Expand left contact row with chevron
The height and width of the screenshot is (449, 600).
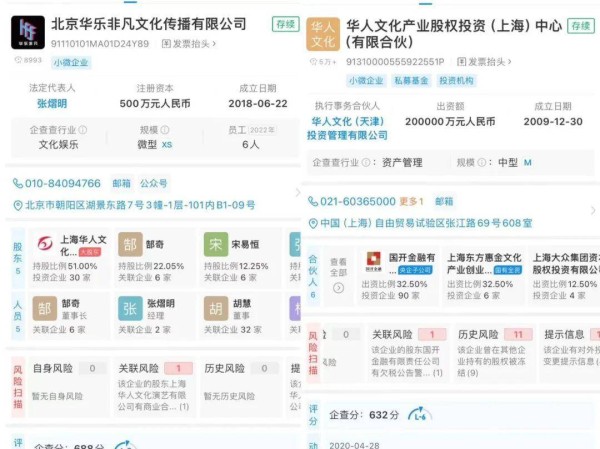click(298, 193)
